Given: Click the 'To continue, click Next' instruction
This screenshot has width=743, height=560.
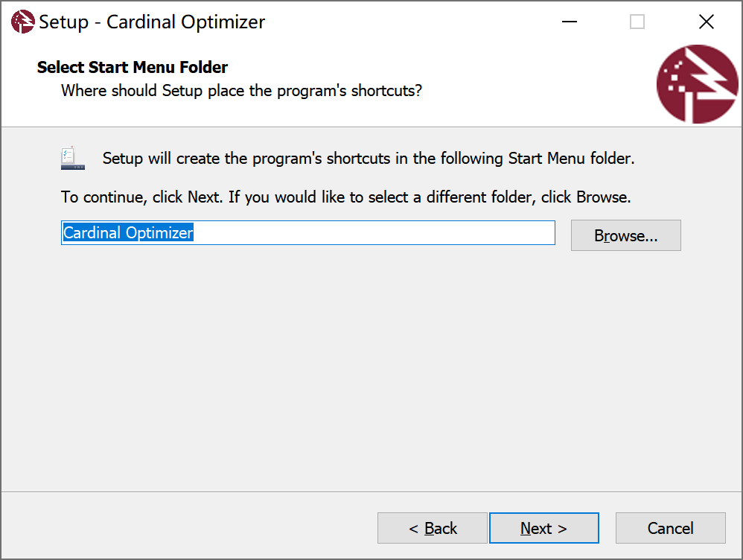Looking at the screenshot, I should pos(345,197).
